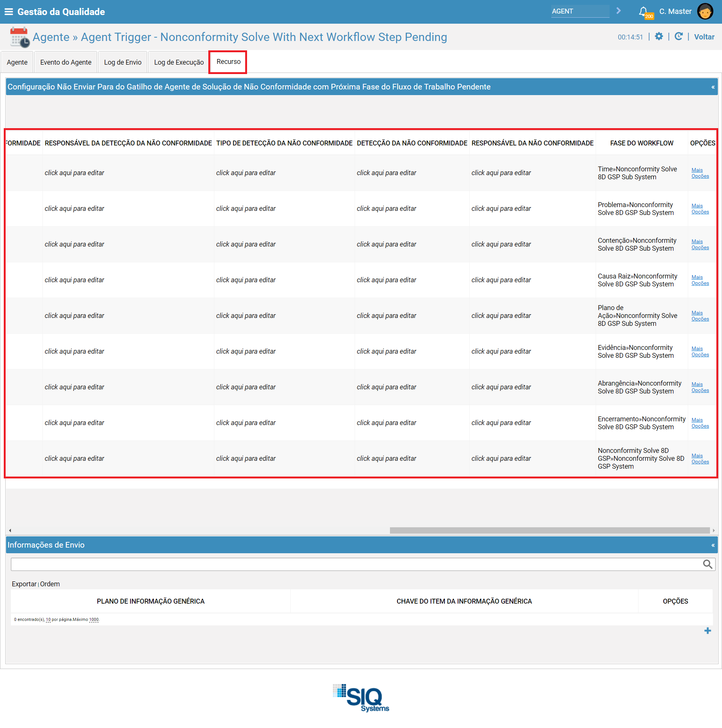Screen dimensions: 722x728
Task: Edit Tipo de Detecção in Problema row
Action: click(246, 209)
